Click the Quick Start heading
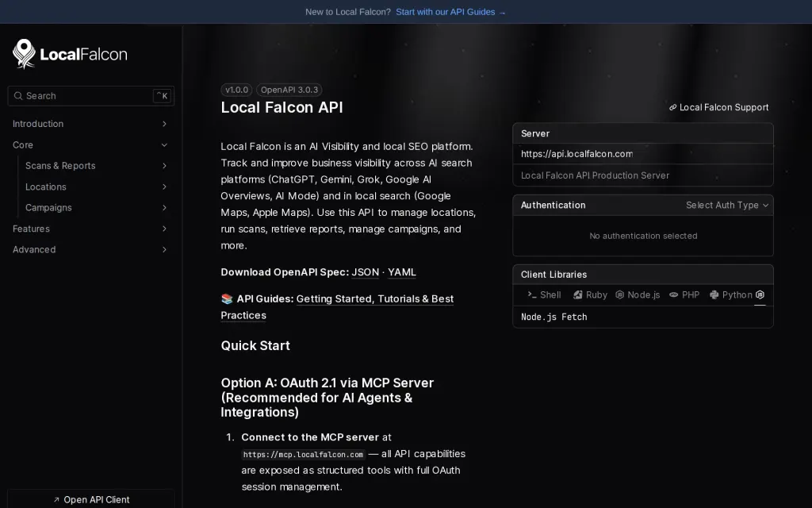 pyautogui.click(x=255, y=346)
